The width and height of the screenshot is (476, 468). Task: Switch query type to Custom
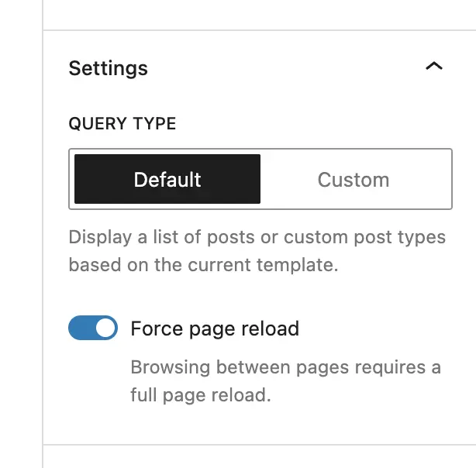[354, 180]
